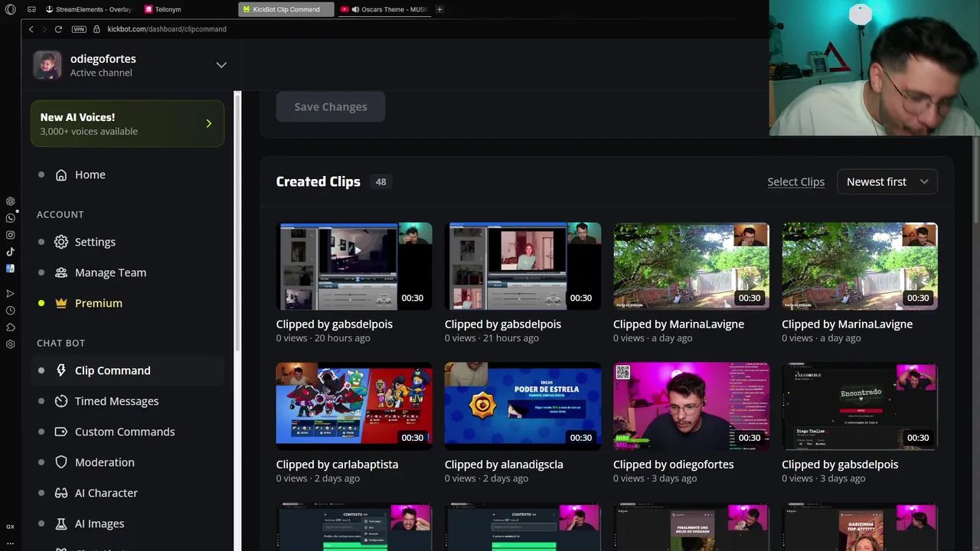Screen dimensions: 980x551
Task: Open Newest first sort dropdown
Action: coord(887,181)
